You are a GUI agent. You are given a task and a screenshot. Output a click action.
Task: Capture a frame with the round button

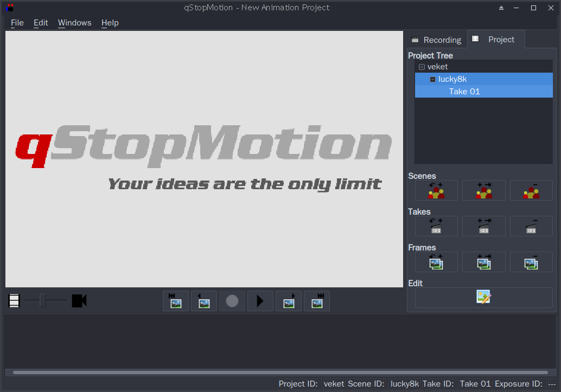pos(232,301)
